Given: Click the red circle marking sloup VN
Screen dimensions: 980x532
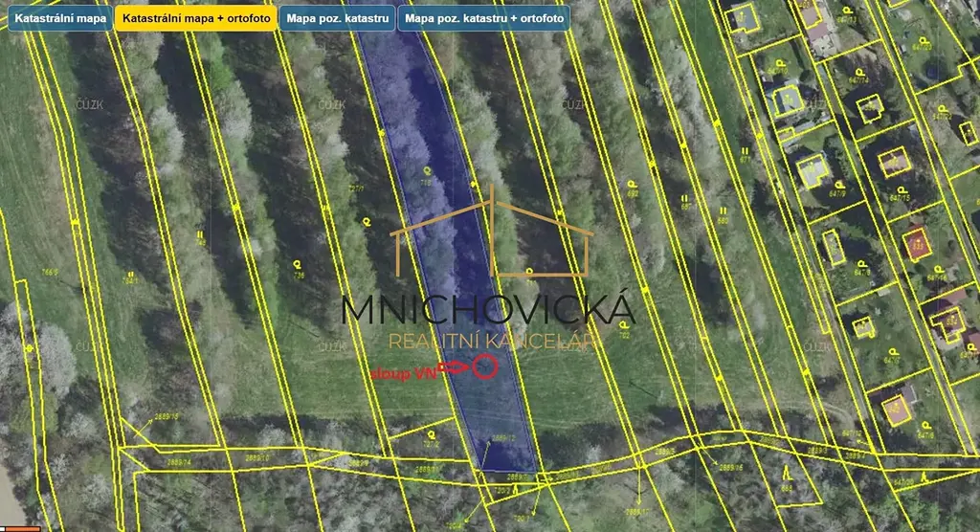Looking at the screenshot, I should tap(484, 366).
